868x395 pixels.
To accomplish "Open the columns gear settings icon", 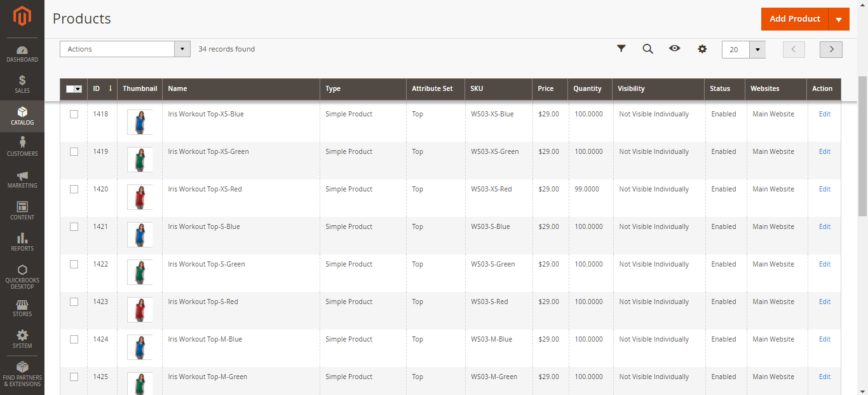I will point(702,49).
